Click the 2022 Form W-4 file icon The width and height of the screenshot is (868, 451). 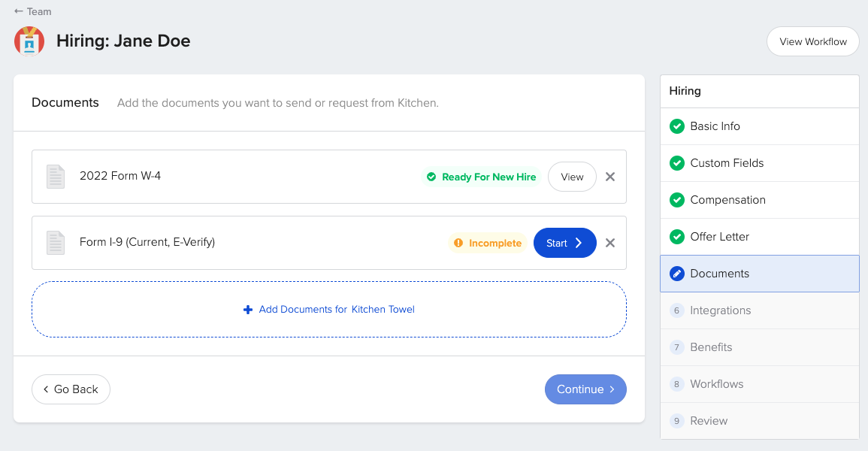pos(56,177)
